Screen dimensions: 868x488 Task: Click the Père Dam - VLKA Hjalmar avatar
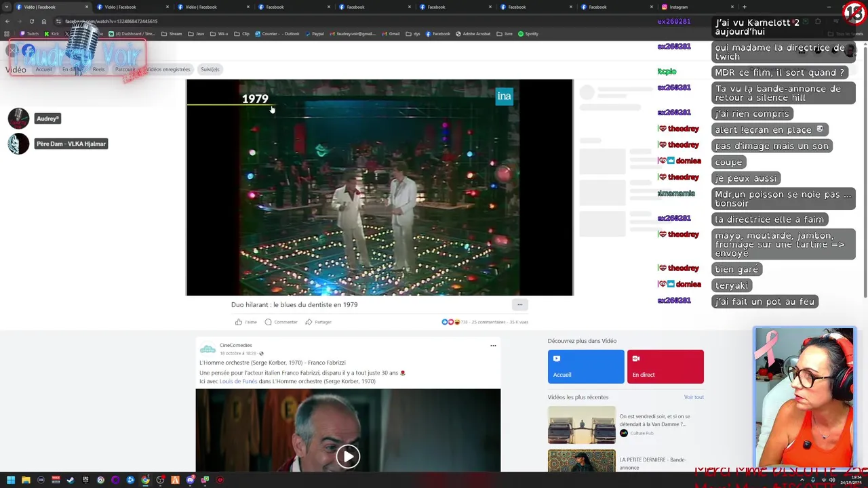18,144
